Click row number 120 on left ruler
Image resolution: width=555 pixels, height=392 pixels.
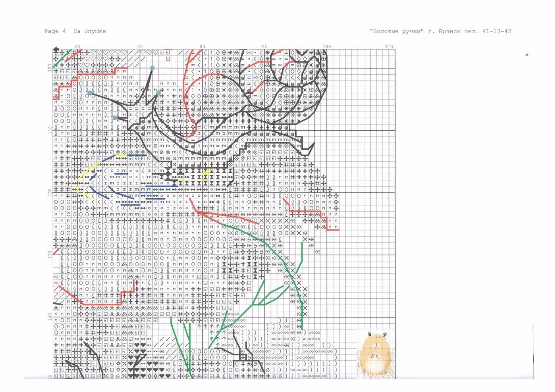(x=50, y=192)
